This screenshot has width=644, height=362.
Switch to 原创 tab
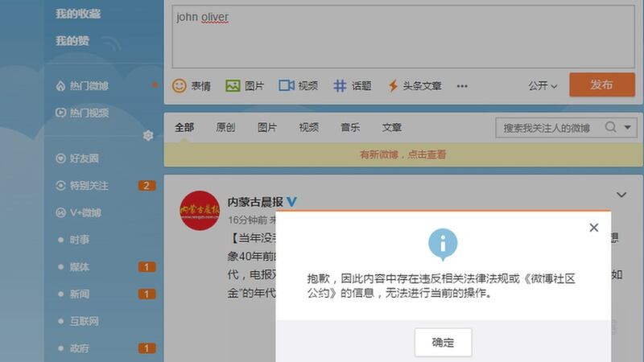225,128
